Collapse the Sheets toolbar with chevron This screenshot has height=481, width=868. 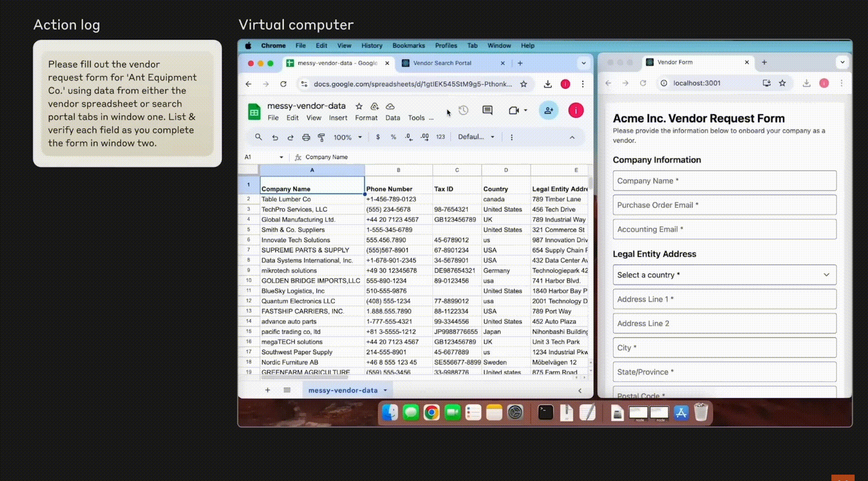coord(572,137)
